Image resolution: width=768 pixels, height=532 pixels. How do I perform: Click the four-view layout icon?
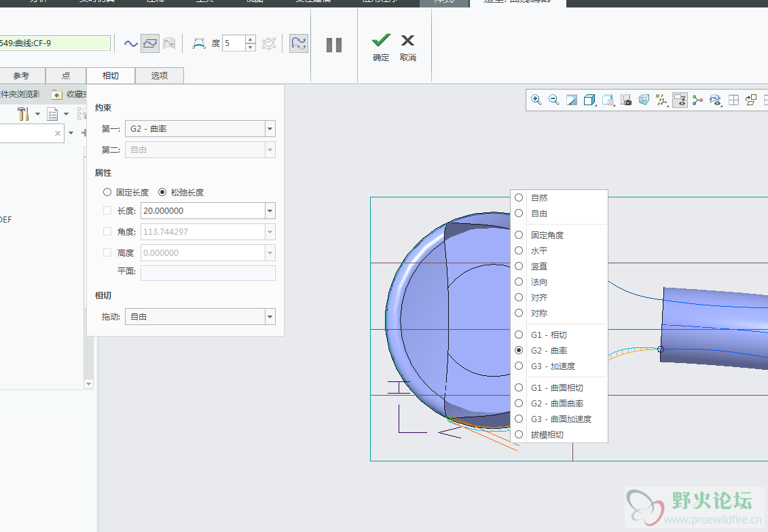coord(734,100)
